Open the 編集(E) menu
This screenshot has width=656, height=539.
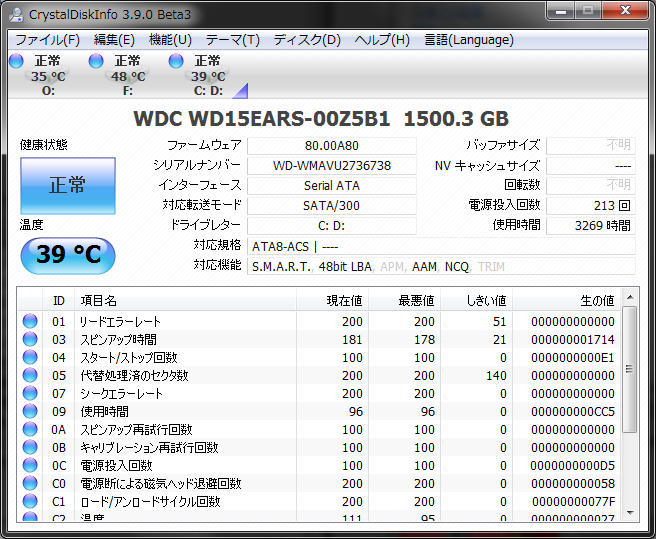[114, 40]
